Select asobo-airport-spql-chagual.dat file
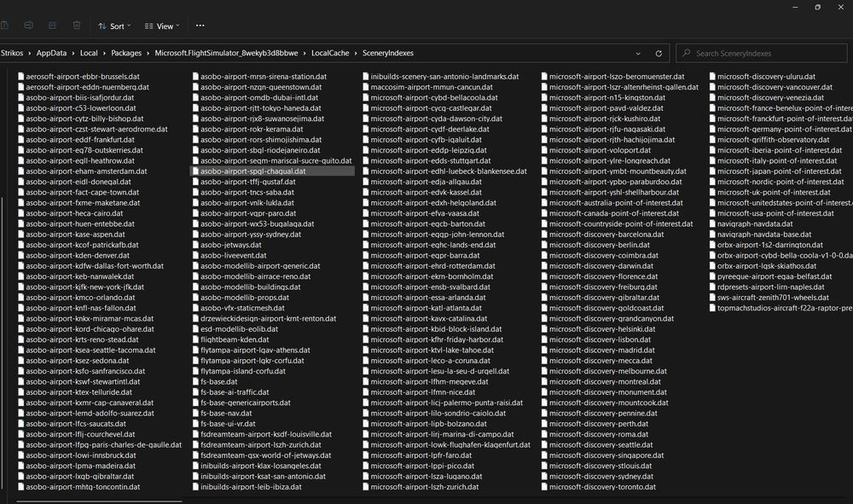The width and height of the screenshot is (853, 504). pos(252,171)
